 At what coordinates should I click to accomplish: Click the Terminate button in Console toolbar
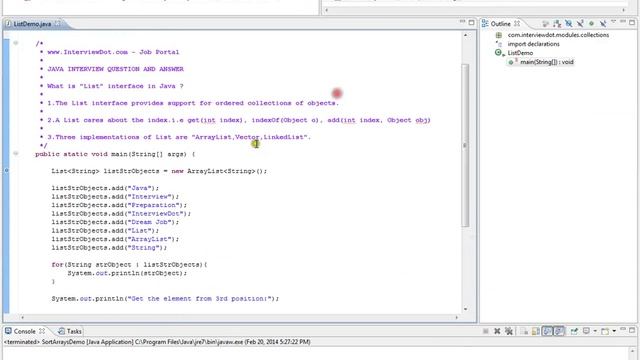[485, 331]
